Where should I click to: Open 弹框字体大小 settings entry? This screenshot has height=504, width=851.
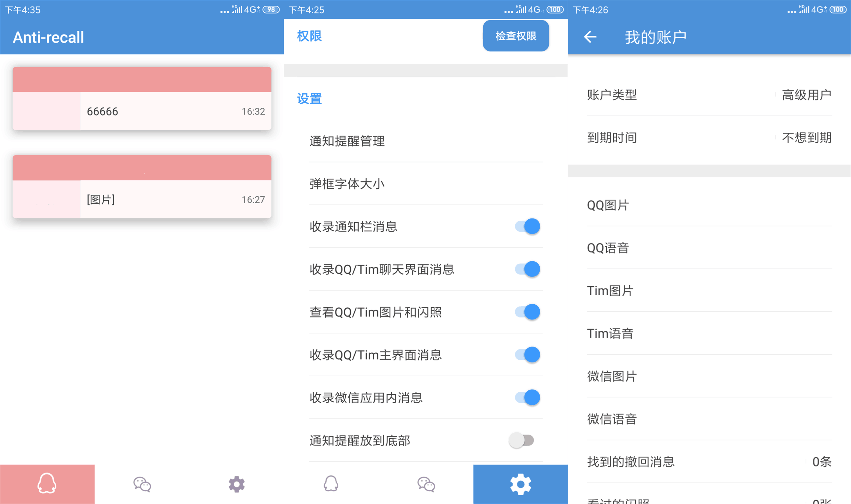coord(347,184)
